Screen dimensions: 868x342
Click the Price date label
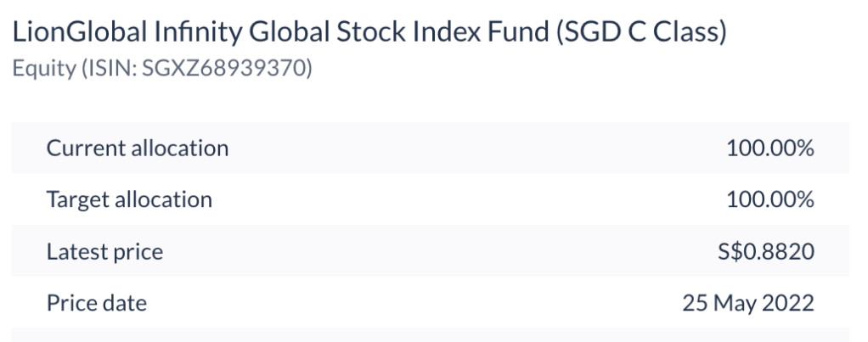96,302
